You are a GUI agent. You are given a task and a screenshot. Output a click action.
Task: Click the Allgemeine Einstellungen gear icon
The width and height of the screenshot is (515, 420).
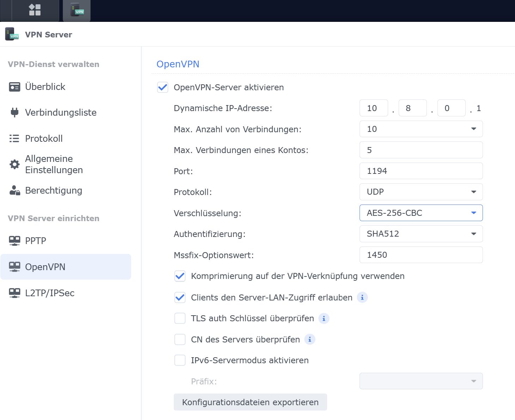tap(14, 164)
